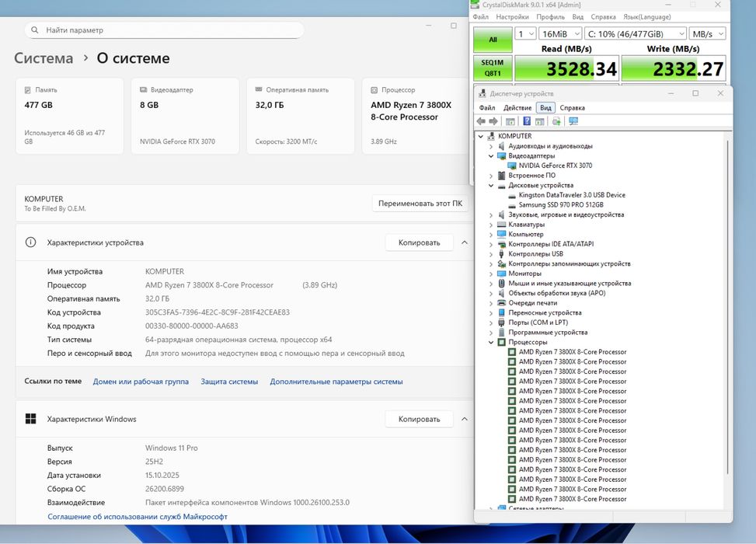Click the info icon beside Характеристики устройства
This screenshot has height=544, width=756.
click(x=30, y=242)
